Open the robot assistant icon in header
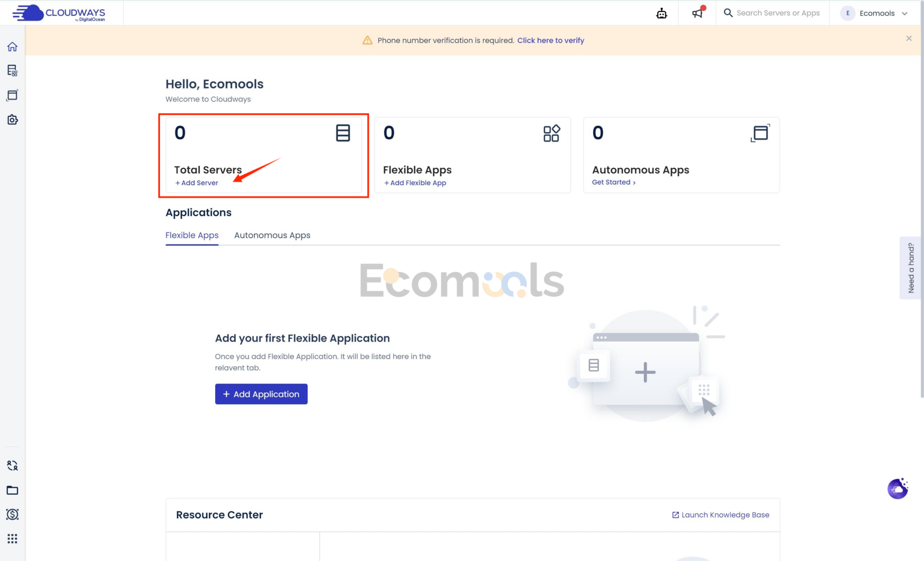This screenshot has width=924, height=561. coord(662,13)
